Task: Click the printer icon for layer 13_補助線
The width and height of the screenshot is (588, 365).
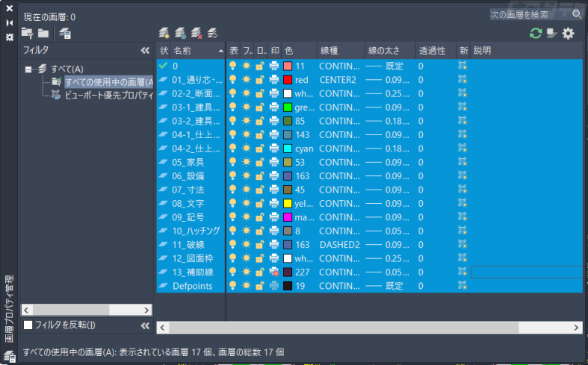Action: pos(274,272)
